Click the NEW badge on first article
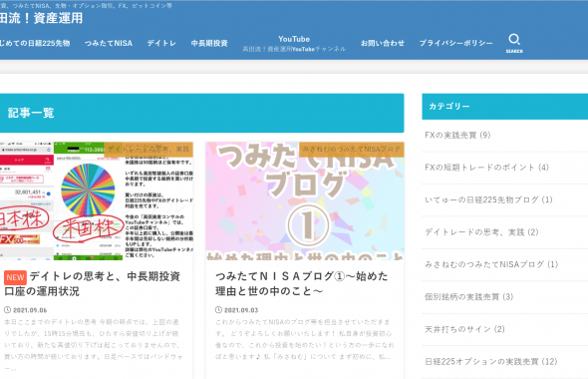The image size is (588, 379). click(x=15, y=277)
